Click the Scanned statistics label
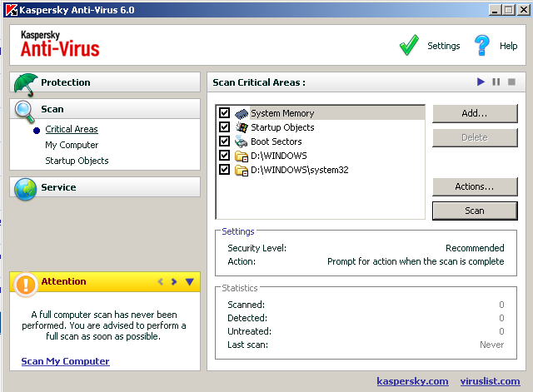 247,305
